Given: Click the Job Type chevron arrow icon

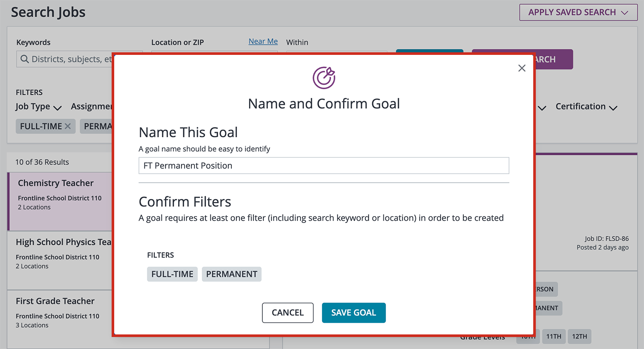Looking at the screenshot, I should pyautogui.click(x=58, y=108).
